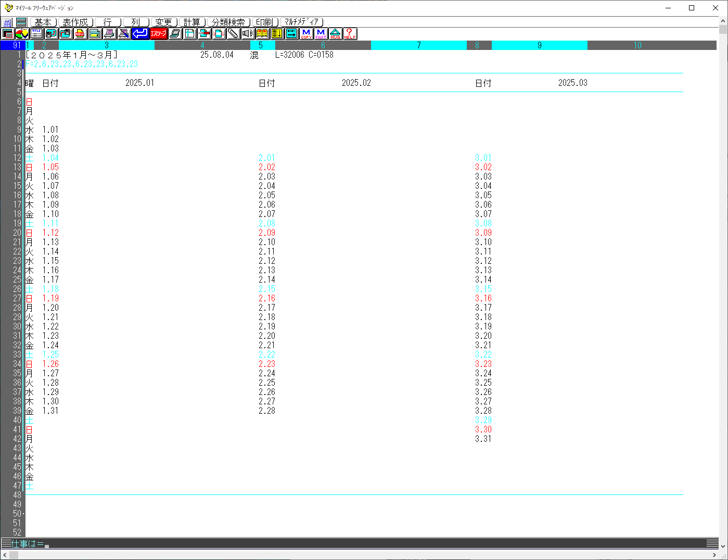Click the 2025.01 month heading
728x560 pixels.
tap(140, 83)
